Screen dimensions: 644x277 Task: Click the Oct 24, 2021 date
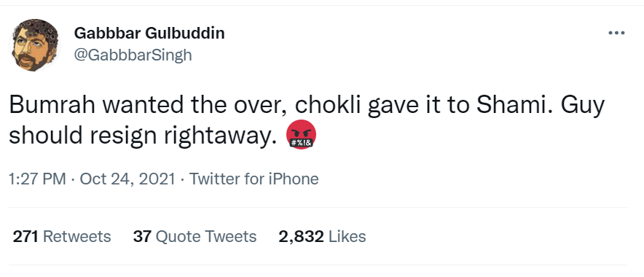pyautogui.click(x=127, y=179)
